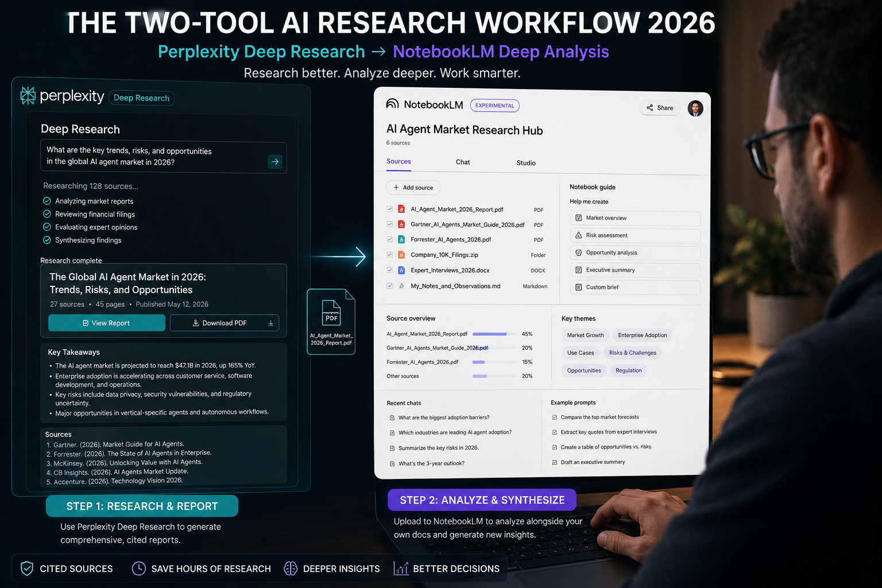Screen dimensions: 882x588
Task: Click the Deep Research question input field
Action: (x=164, y=157)
